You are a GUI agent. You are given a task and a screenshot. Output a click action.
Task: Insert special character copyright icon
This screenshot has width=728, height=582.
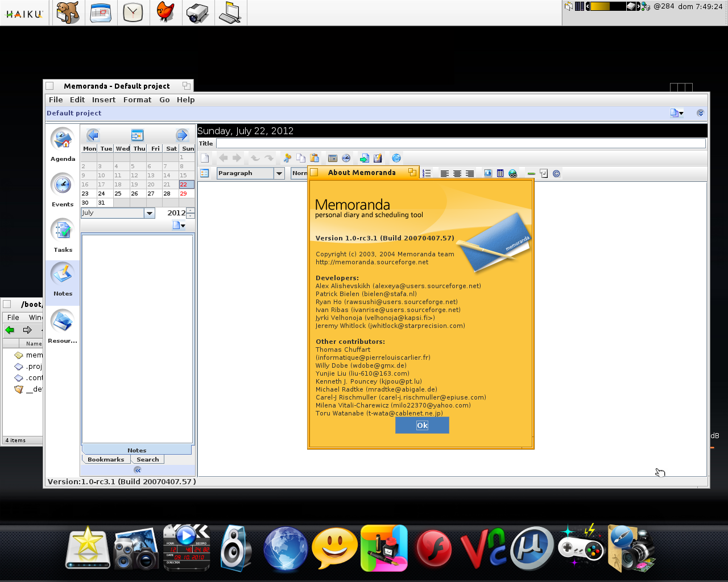556,173
